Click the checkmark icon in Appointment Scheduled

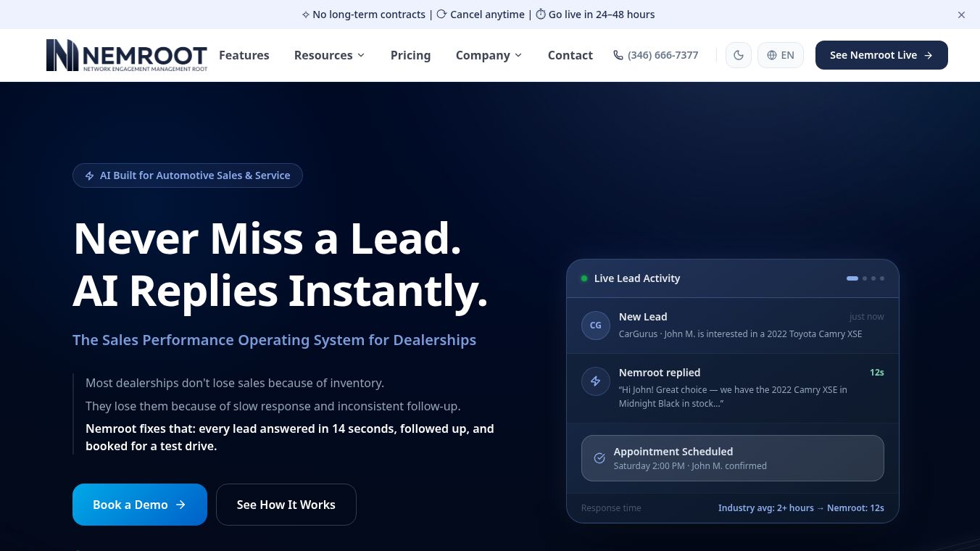tap(599, 458)
